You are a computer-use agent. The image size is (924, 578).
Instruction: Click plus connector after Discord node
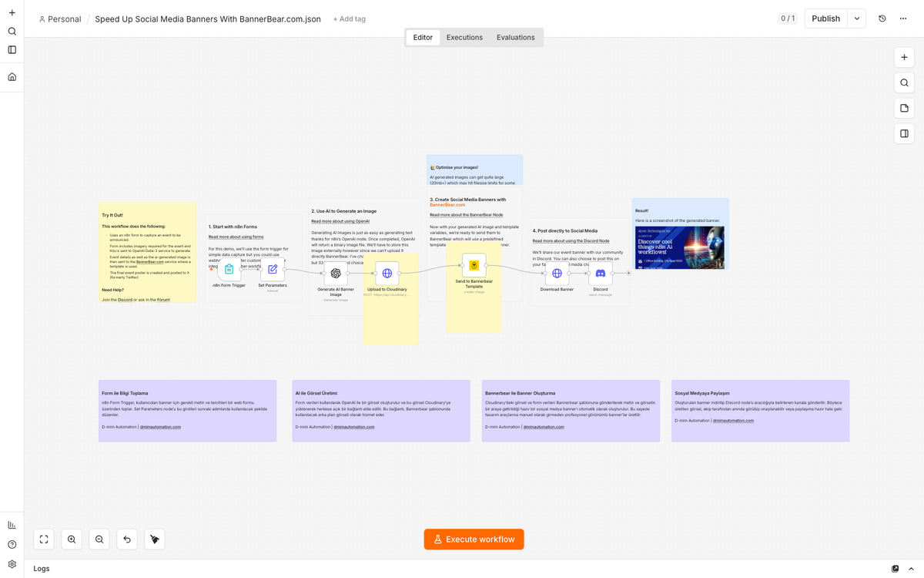point(628,273)
